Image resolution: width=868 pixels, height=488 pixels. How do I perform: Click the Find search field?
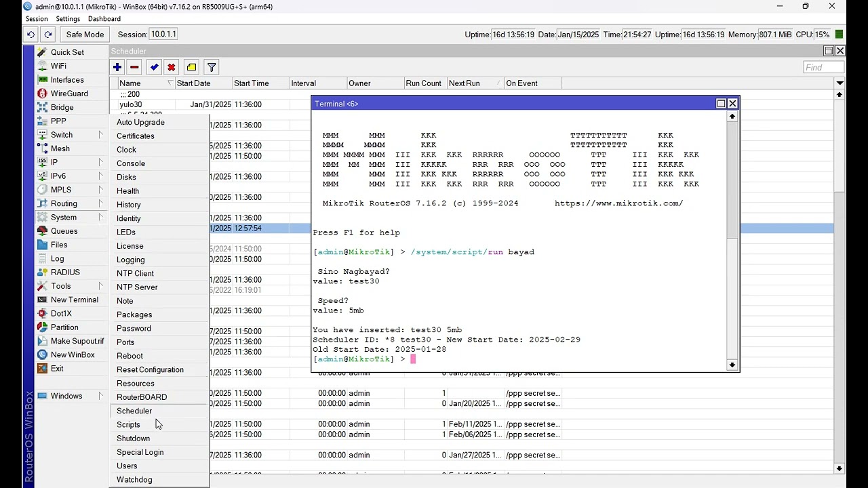[x=823, y=67]
